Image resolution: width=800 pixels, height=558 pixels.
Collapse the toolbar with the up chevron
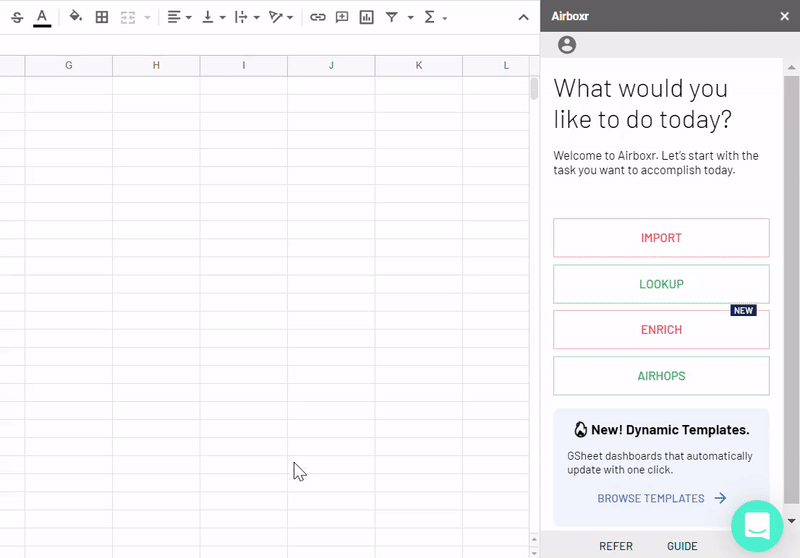tap(523, 18)
